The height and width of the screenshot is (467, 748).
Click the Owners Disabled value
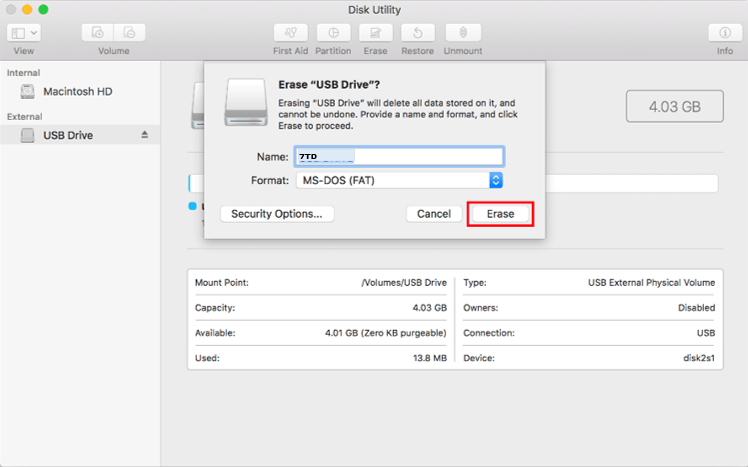click(696, 308)
